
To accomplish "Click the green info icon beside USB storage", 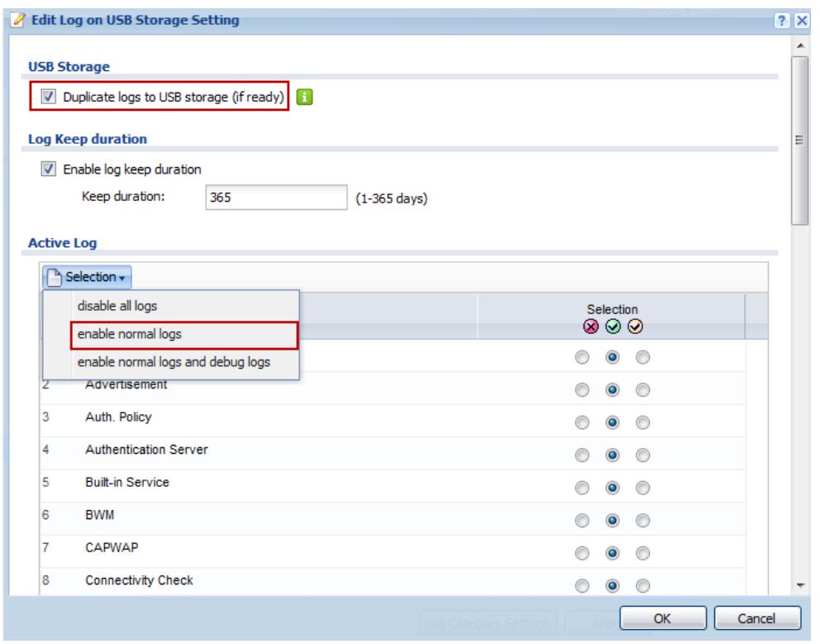I will (x=304, y=97).
